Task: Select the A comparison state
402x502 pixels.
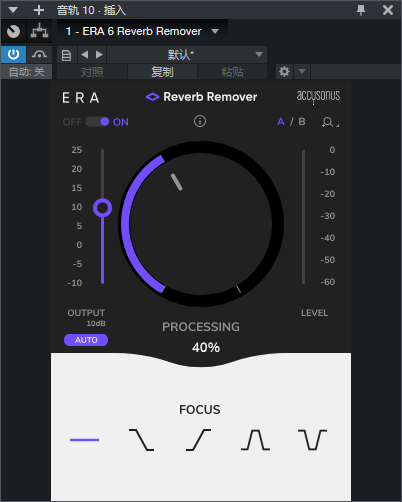Action: (x=281, y=122)
